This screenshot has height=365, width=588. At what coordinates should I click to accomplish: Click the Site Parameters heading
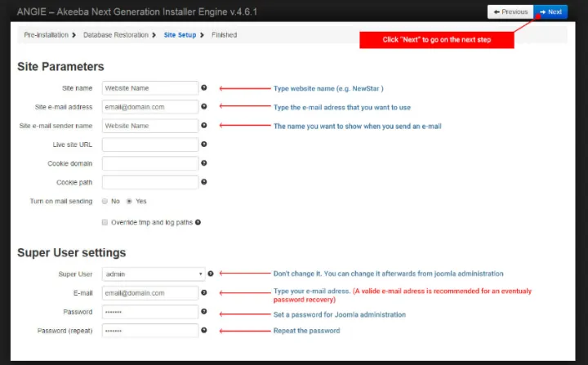(x=60, y=67)
